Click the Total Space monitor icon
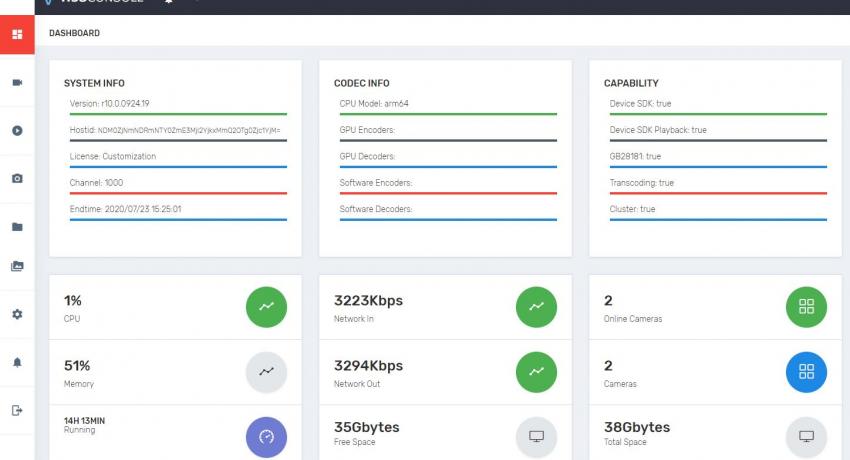 (806, 437)
